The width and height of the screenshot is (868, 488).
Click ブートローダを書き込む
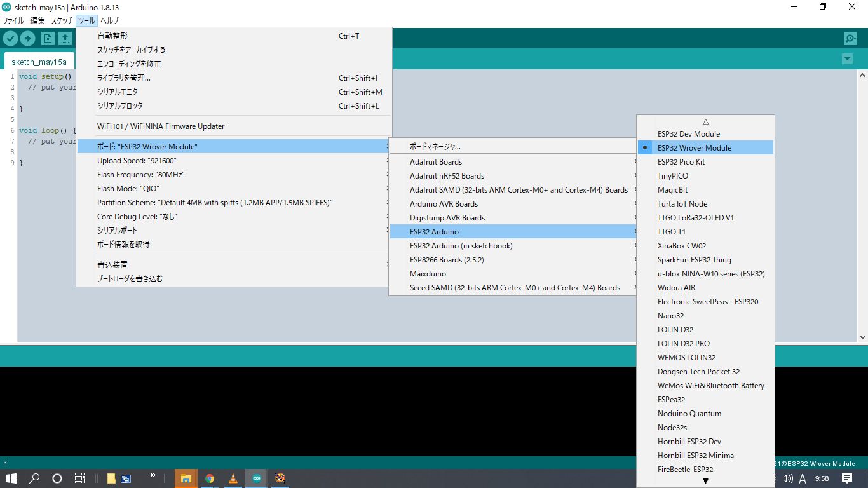(234, 279)
